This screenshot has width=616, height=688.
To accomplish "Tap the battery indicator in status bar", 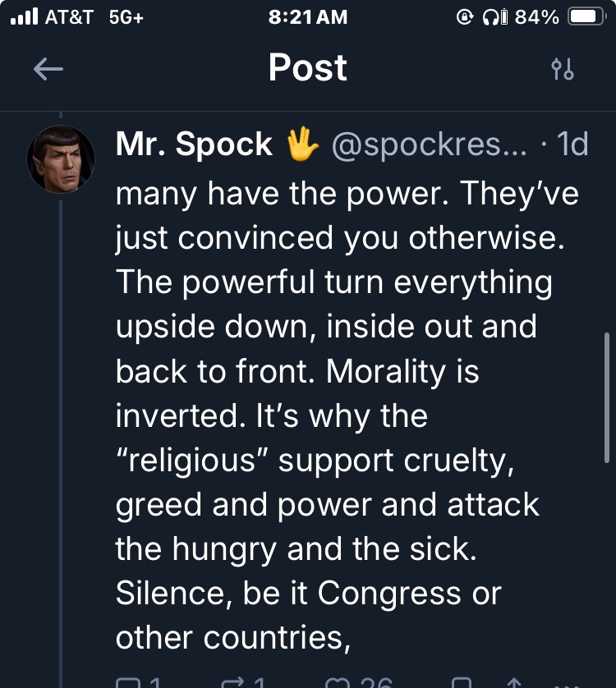I will [x=586, y=17].
